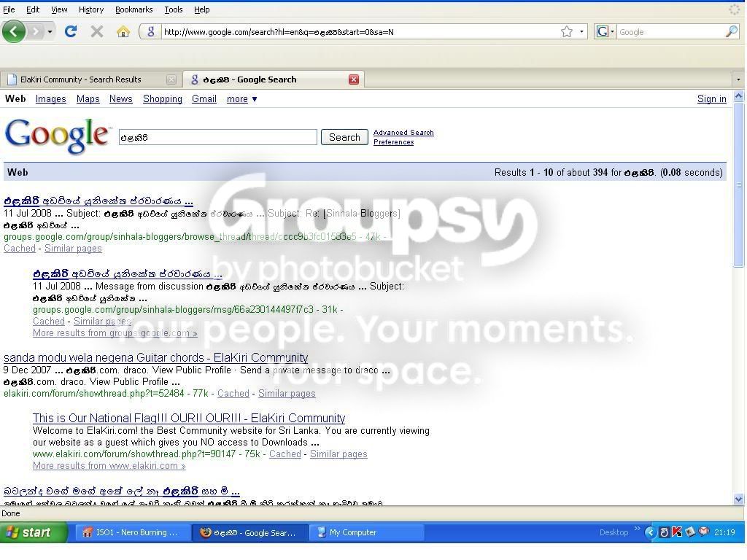747x560 pixels.
Task: Open the Help menu
Action: pos(201,9)
